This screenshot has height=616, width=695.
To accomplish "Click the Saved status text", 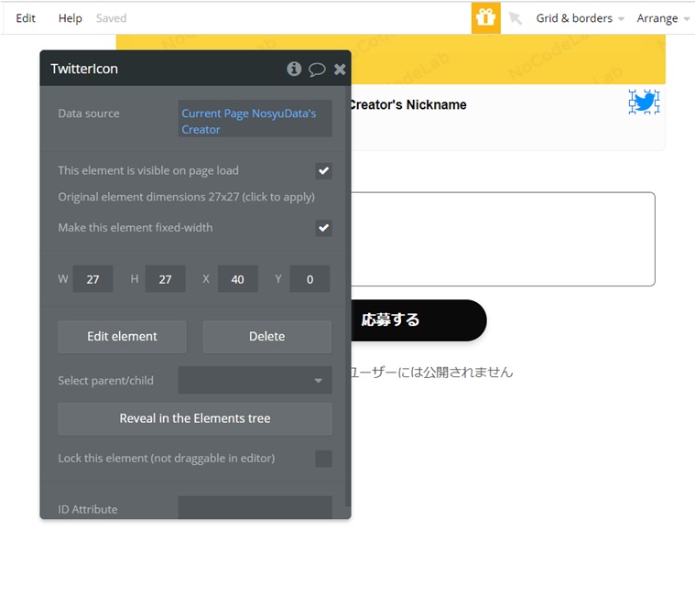I will pos(111,18).
